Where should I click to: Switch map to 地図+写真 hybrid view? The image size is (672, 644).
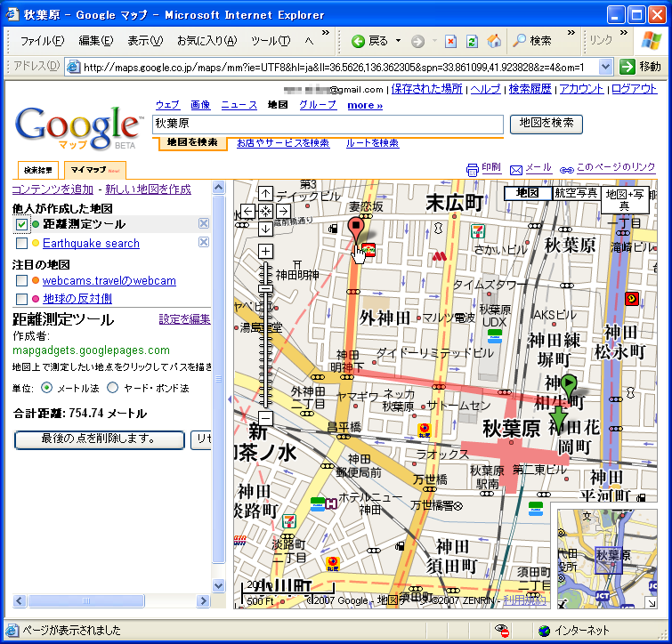click(x=625, y=200)
